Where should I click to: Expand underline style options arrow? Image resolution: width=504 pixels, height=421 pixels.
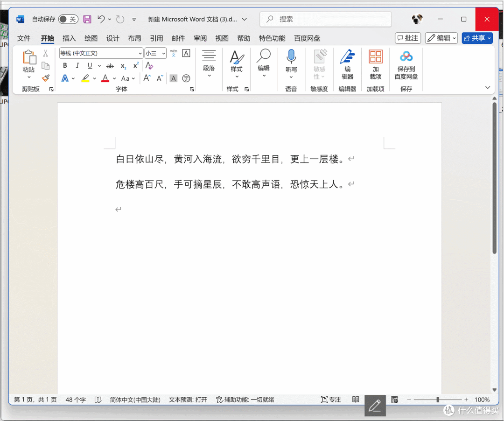(x=99, y=66)
